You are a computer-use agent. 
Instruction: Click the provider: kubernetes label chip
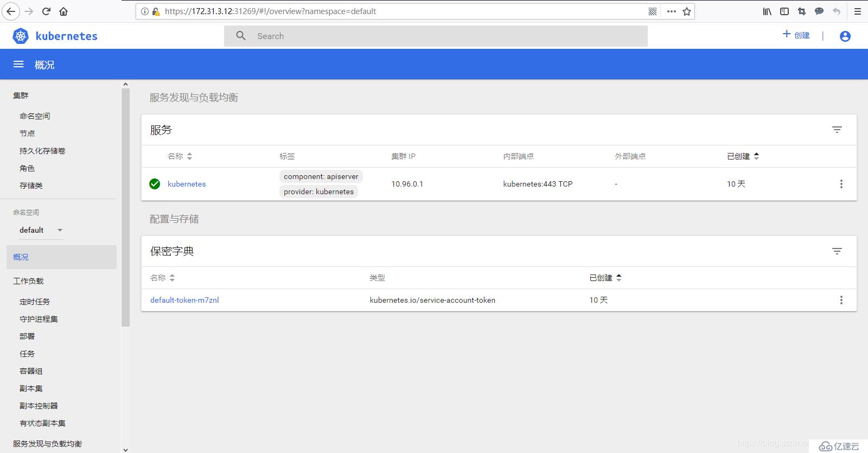tap(318, 192)
